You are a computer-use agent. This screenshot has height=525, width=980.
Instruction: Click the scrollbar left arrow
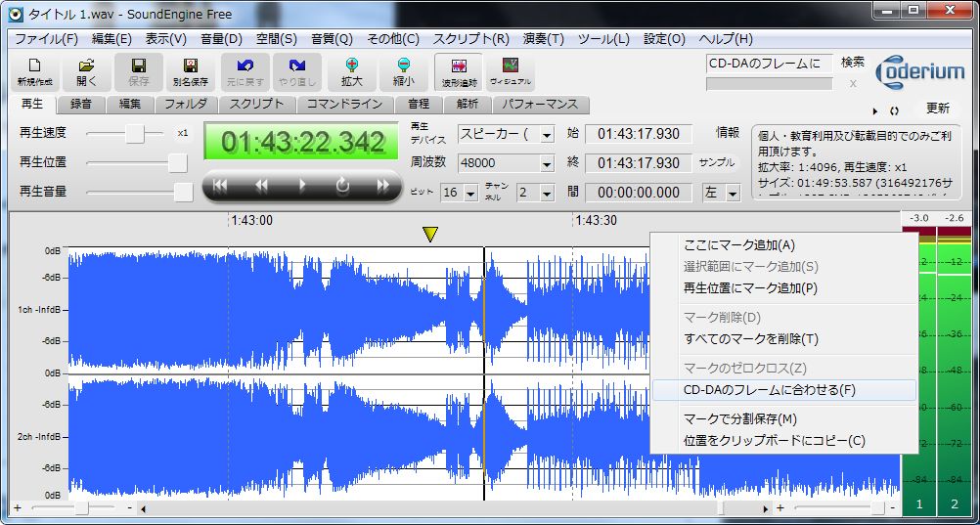(143, 508)
